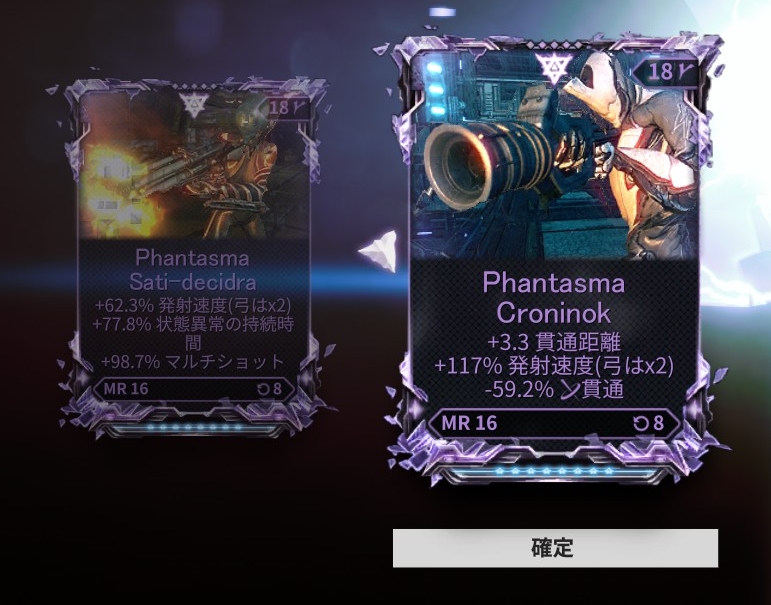Viewport: 771px width, 605px height.
Task: Click the riven emblem on Sati-decidra card
Action: coord(194,102)
